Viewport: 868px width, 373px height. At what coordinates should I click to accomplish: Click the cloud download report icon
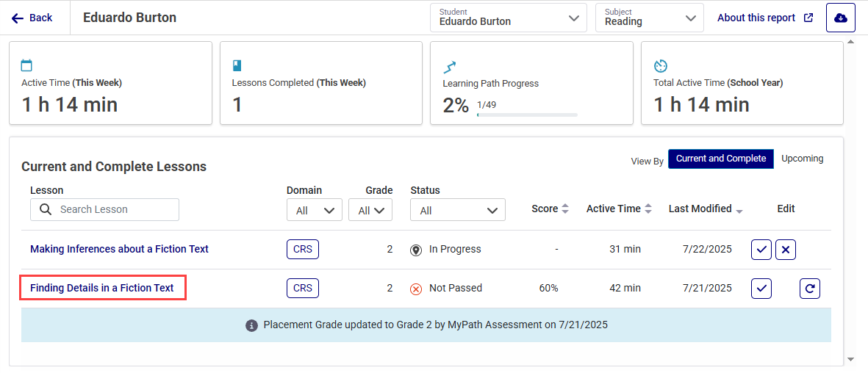pyautogui.click(x=840, y=18)
